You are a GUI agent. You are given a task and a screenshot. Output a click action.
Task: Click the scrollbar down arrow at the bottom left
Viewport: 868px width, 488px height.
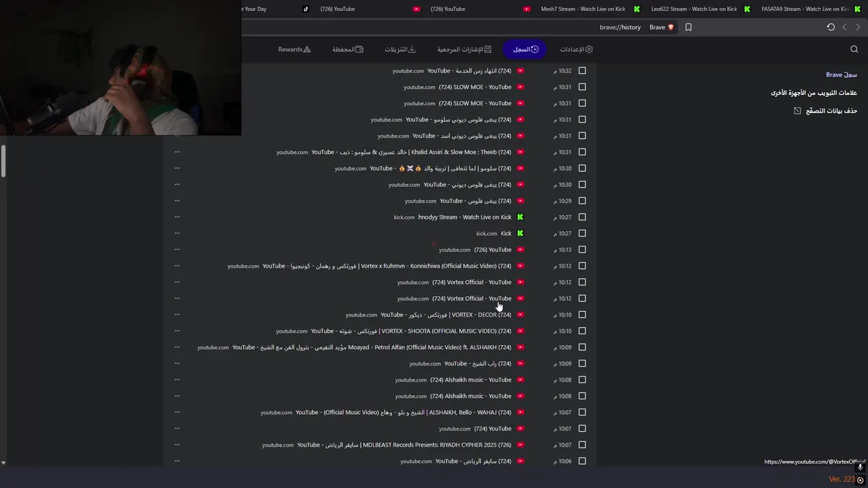pyautogui.click(x=3, y=463)
